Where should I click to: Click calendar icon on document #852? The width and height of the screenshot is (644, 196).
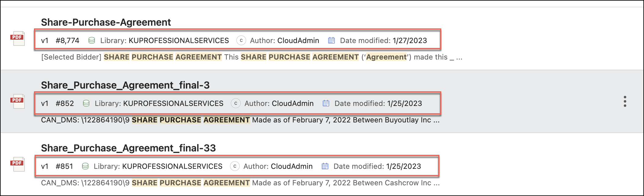coord(326,103)
